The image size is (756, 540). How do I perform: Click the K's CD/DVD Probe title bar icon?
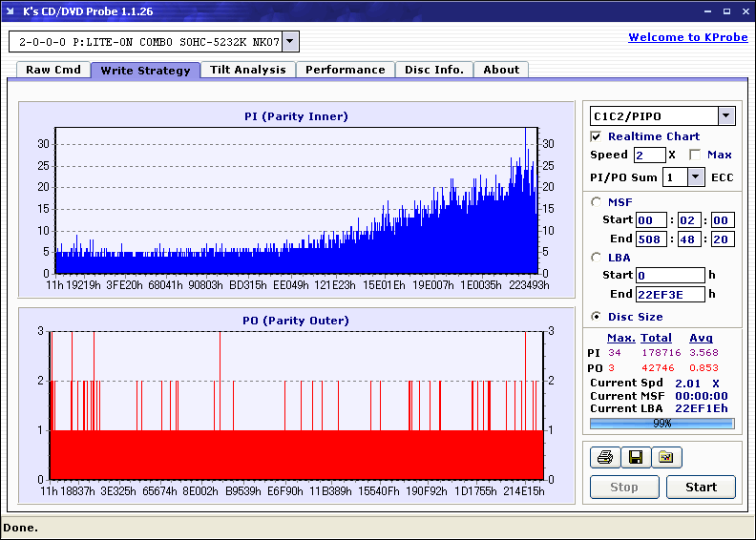(x=10, y=11)
